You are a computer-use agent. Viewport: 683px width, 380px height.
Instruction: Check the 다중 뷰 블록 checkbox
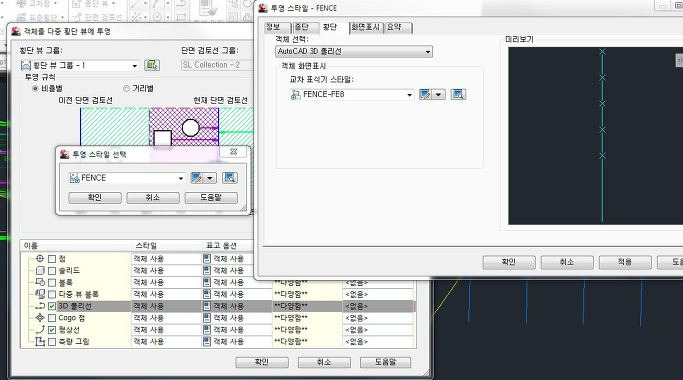coord(52,294)
